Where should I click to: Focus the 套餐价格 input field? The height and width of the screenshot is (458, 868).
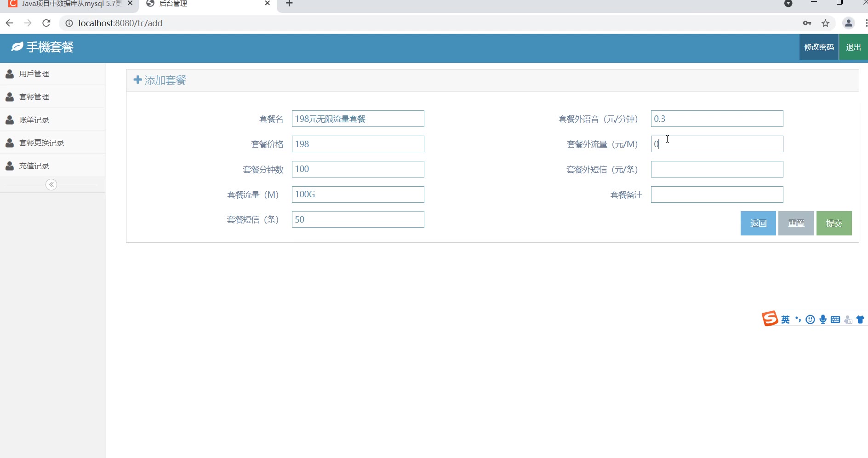pos(358,144)
